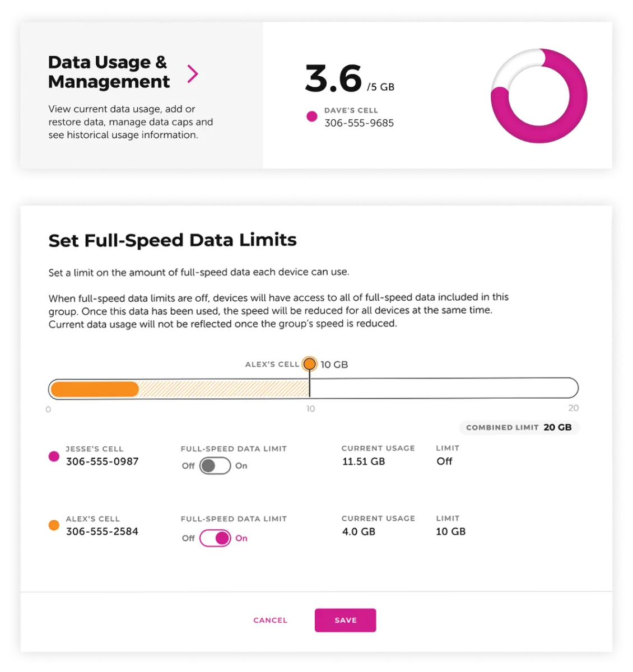Select Alex's Cell orange legend dot
This screenshot has height=672, width=633.
tap(53, 525)
